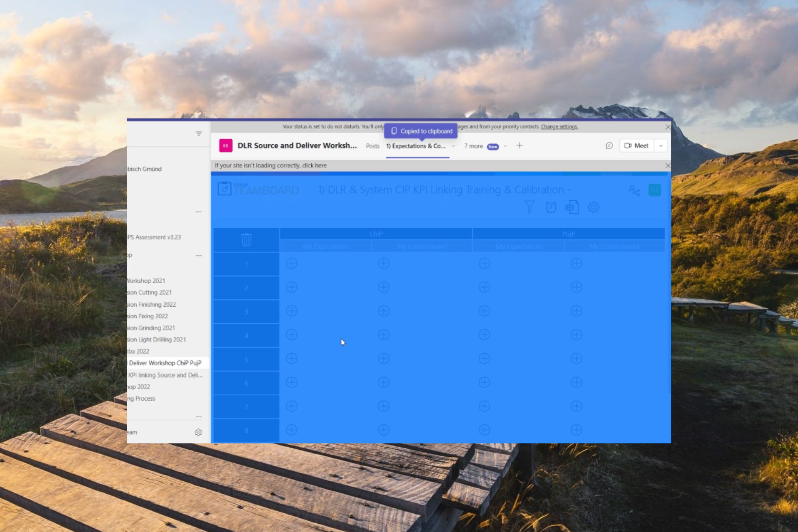Select row number 1 cell

(x=246, y=264)
